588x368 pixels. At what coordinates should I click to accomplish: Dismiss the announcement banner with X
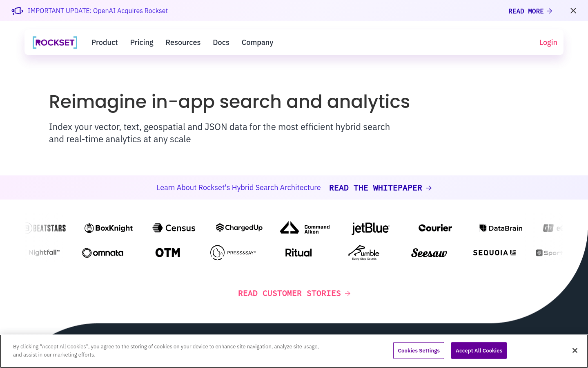click(x=573, y=11)
